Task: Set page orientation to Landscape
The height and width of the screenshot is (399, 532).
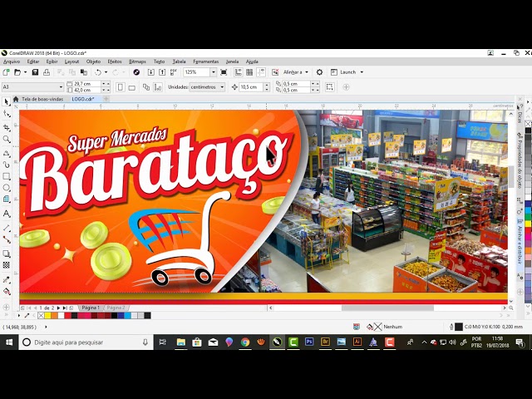Action: 131,87
